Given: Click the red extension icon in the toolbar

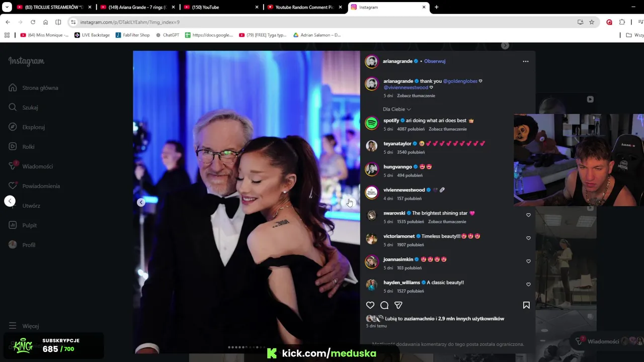Looking at the screenshot, I should point(609,22).
